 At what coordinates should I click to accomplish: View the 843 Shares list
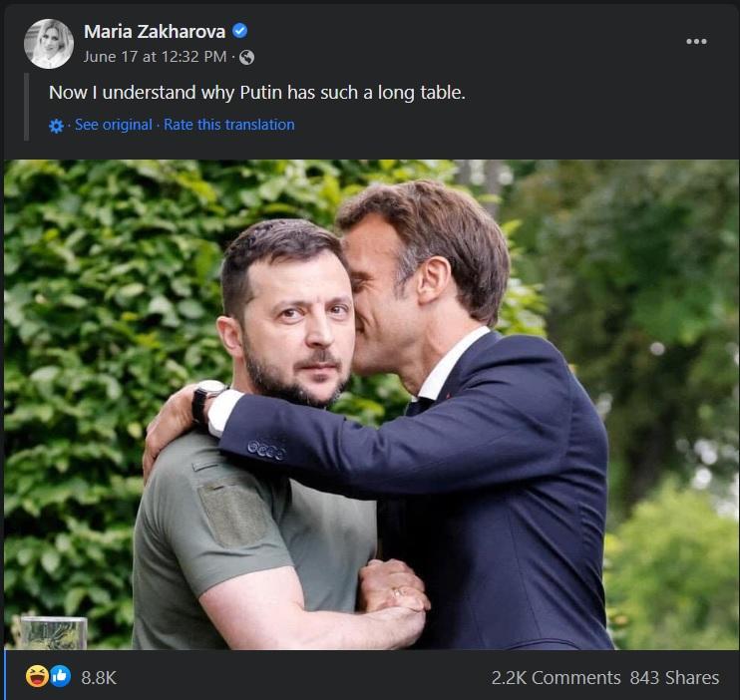pyautogui.click(x=674, y=677)
